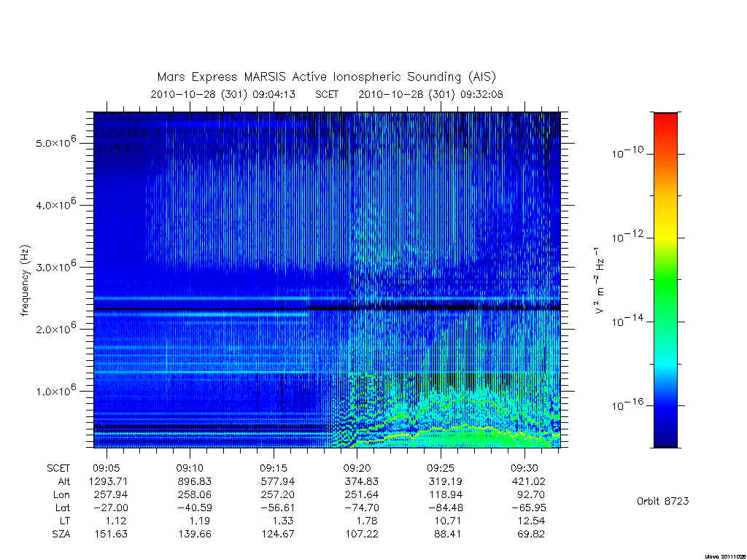747x560 pixels.
Task: Click the 5.0×10^6 frequency tick label
Action: pos(55,141)
